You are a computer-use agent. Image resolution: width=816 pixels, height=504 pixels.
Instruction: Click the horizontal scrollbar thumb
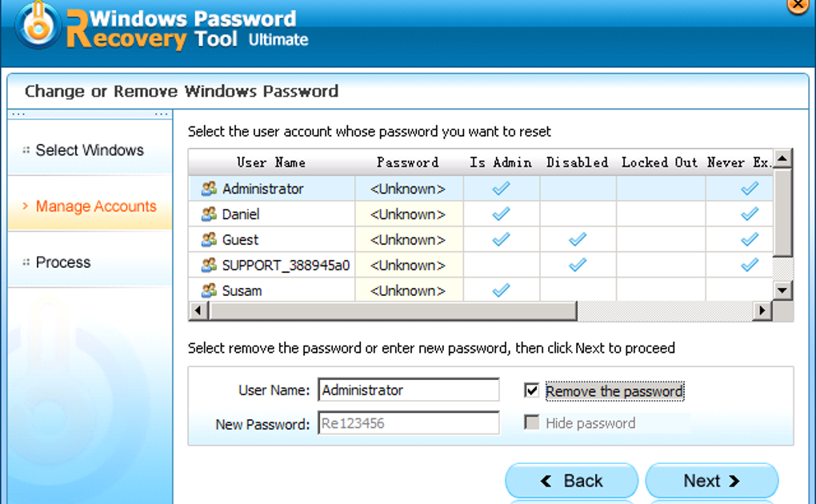(x=393, y=311)
